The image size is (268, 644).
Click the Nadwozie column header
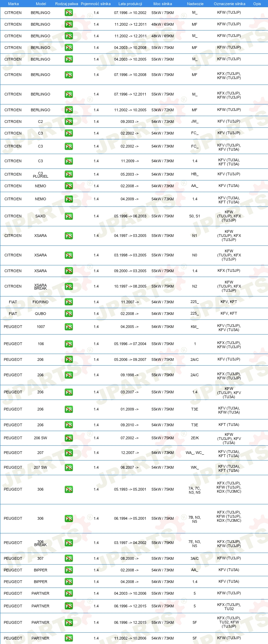195,4
